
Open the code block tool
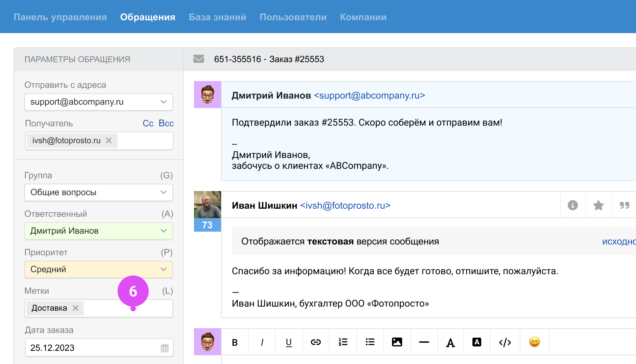tap(505, 342)
